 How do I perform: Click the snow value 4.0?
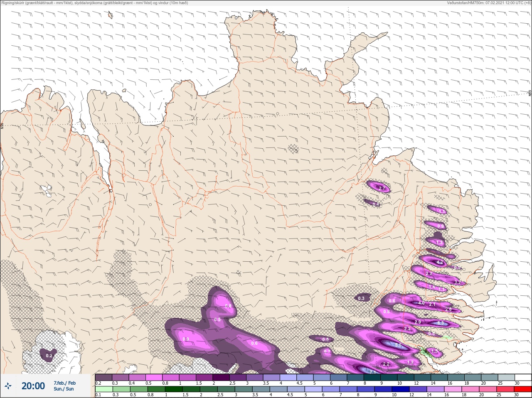(x=421, y=303)
